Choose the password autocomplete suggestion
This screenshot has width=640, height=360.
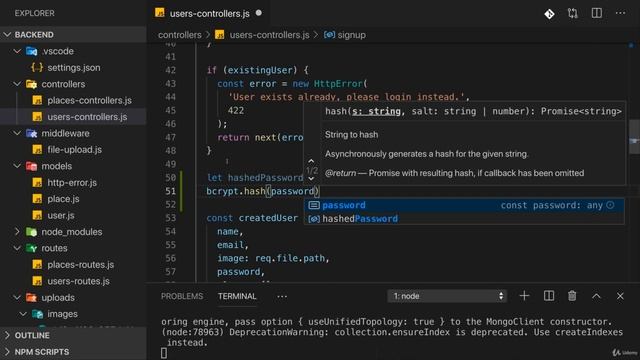point(464,205)
